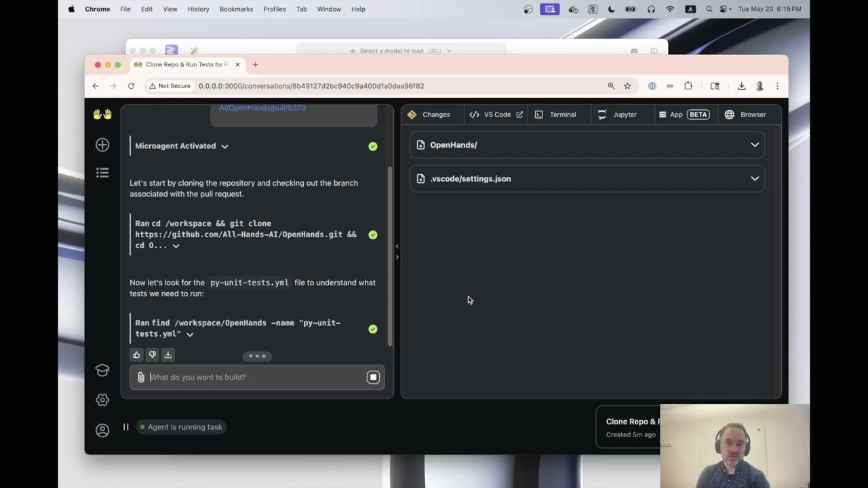Click the .vscode/settings.json file name
This screenshot has width=868, height=488.
(471, 179)
